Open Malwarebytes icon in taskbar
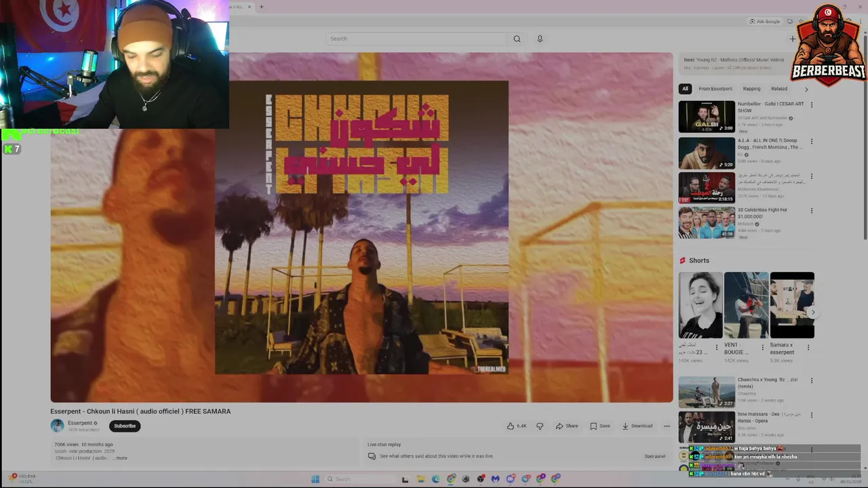The height and width of the screenshot is (488, 868). click(495, 479)
